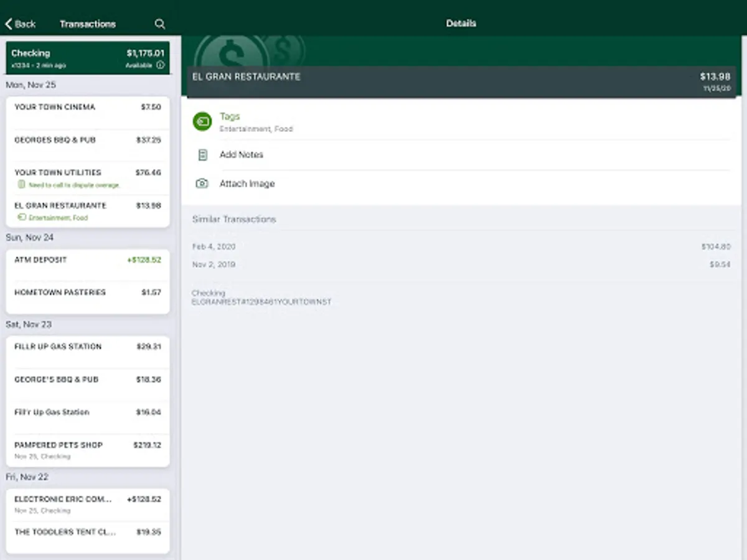Image resolution: width=747 pixels, height=560 pixels.
Task: Click the Mon, Nov 25 date header
Action: click(x=31, y=85)
